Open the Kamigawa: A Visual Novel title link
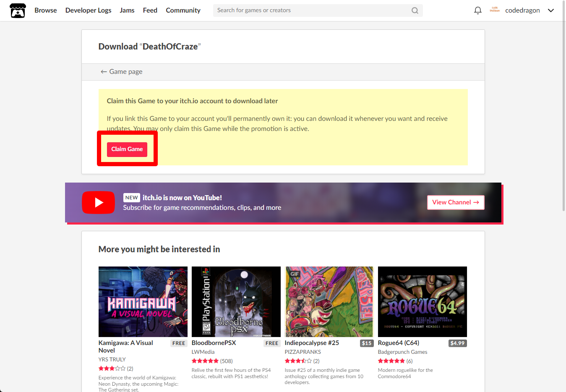The image size is (566, 392). point(126,347)
